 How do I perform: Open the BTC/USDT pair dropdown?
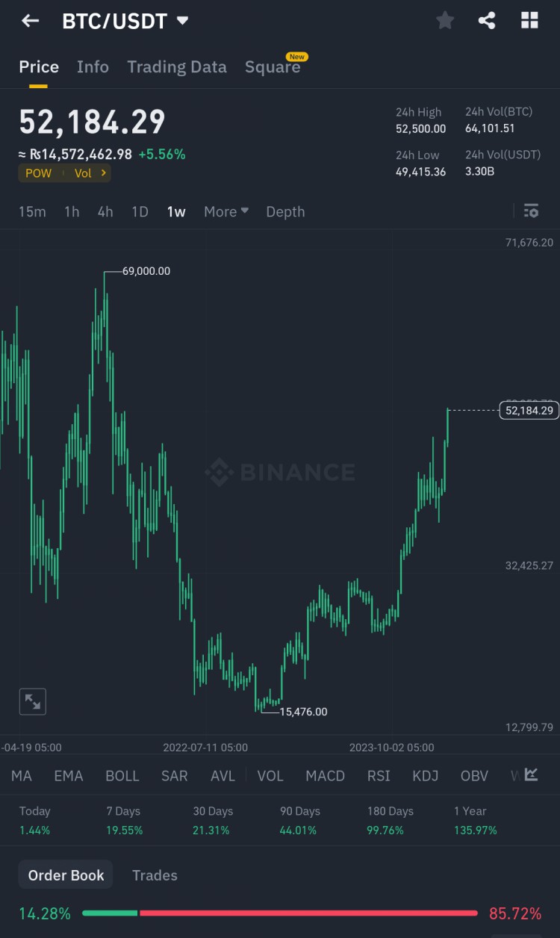pos(183,22)
